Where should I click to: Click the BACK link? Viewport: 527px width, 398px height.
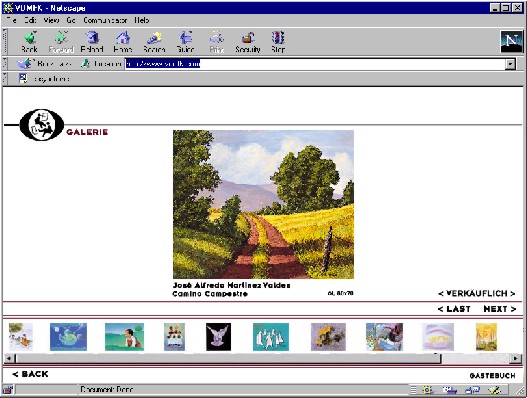pos(30,374)
